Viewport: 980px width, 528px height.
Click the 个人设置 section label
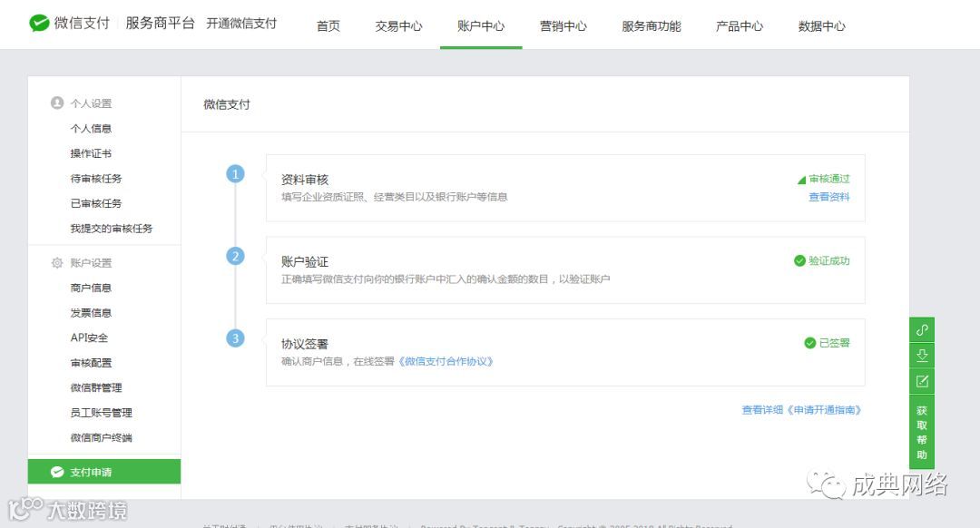(x=91, y=103)
